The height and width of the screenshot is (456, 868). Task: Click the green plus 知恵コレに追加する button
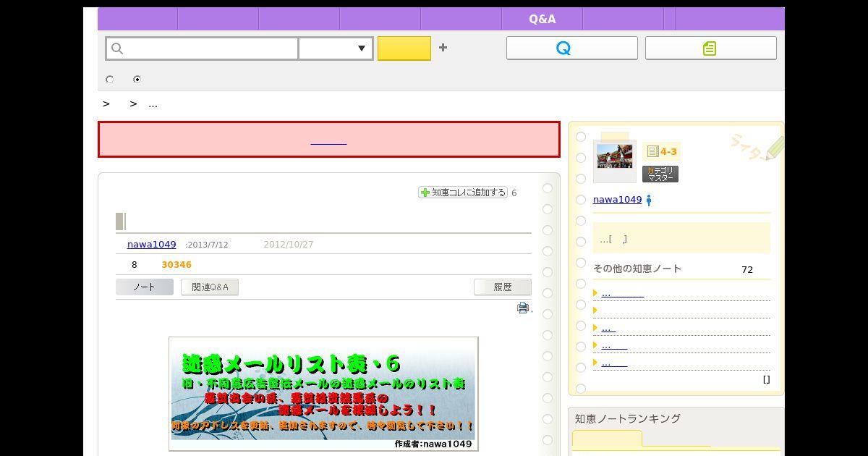(463, 193)
